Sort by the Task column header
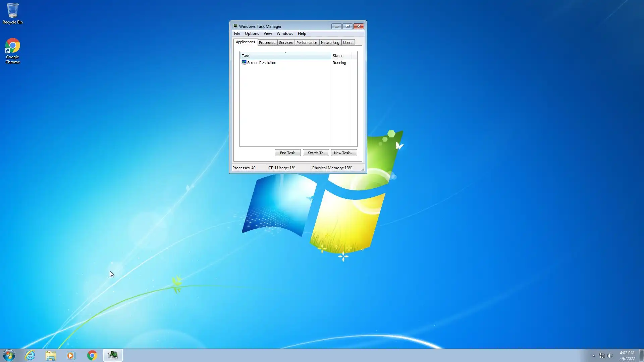 [x=285, y=56]
